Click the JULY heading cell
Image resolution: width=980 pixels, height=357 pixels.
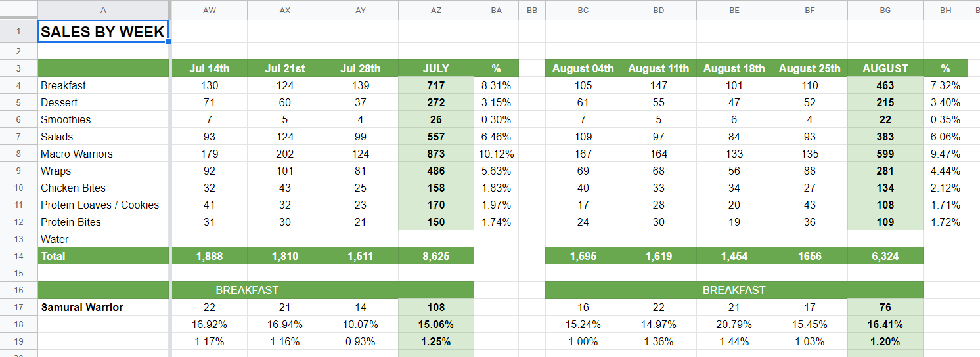pos(435,68)
